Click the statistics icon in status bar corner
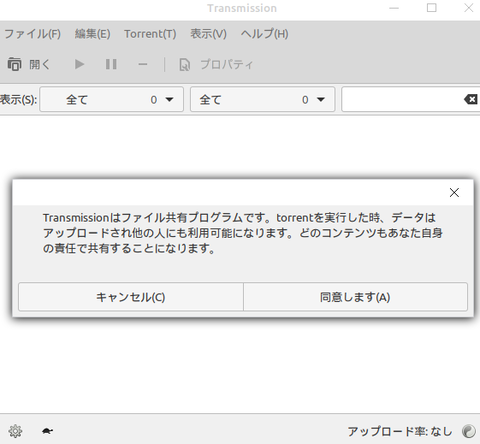Image resolution: width=480 pixels, height=444 pixels. 469,431
